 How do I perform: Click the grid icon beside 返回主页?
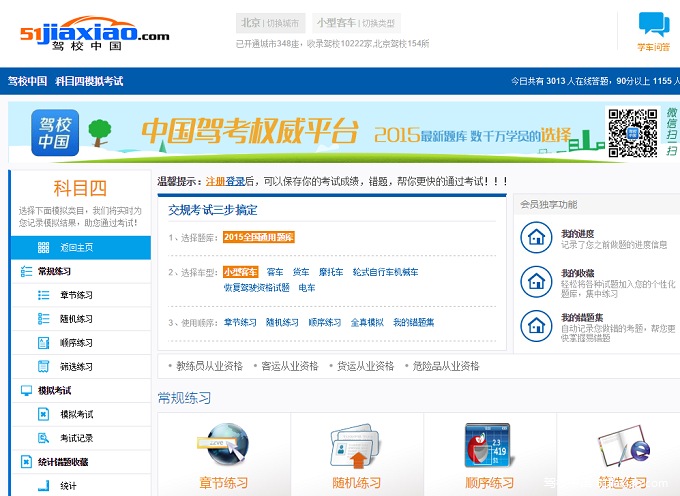click(43, 248)
